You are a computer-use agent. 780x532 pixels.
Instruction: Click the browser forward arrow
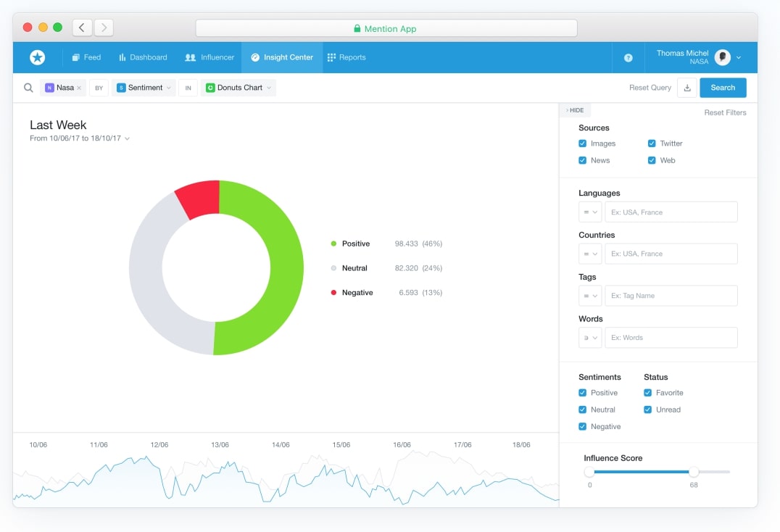click(104, 28)
